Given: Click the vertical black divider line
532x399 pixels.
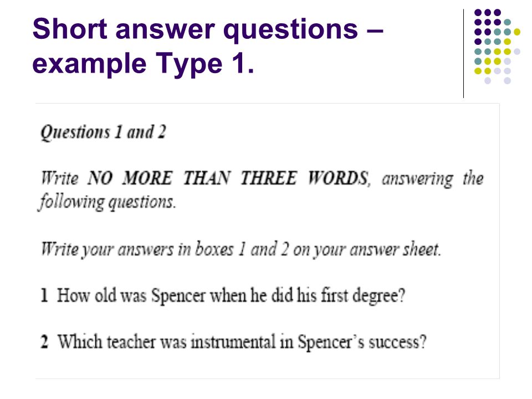Looking at the screenshot, I should point(463,54).
